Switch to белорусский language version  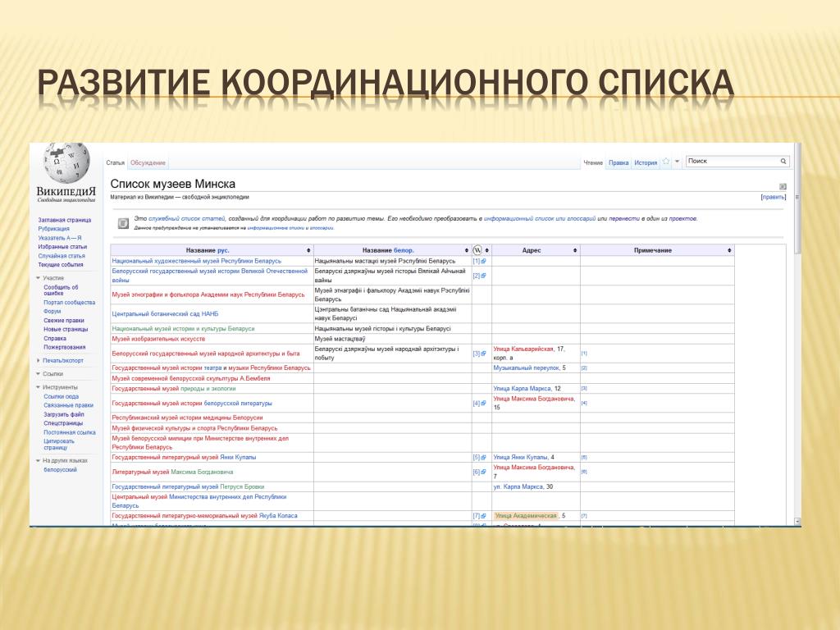point(60,470)
